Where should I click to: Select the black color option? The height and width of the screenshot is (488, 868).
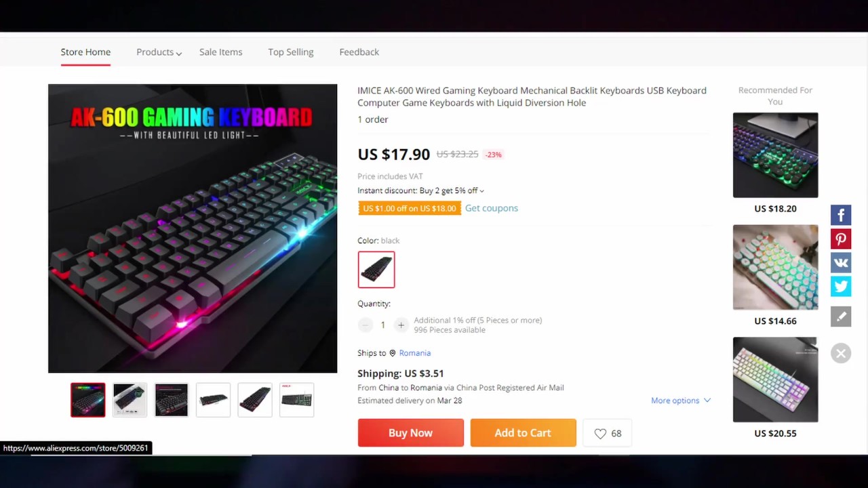(376, 270)
